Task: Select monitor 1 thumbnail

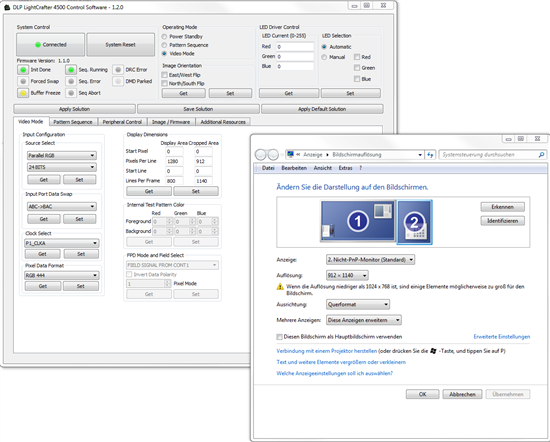Action: pos(358,221)
